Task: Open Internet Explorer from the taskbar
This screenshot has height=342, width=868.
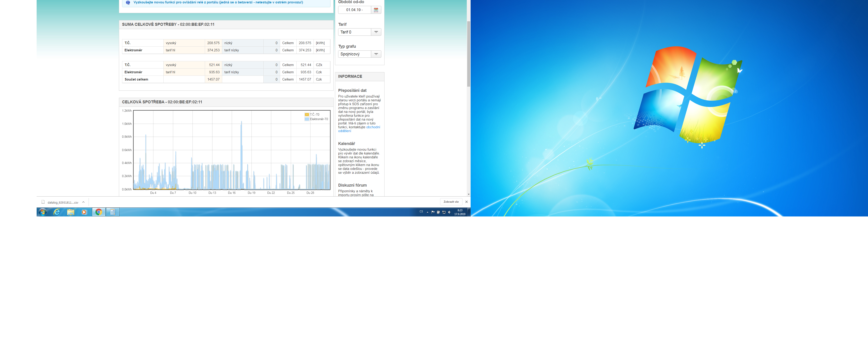Action: (x=57, y=212)
